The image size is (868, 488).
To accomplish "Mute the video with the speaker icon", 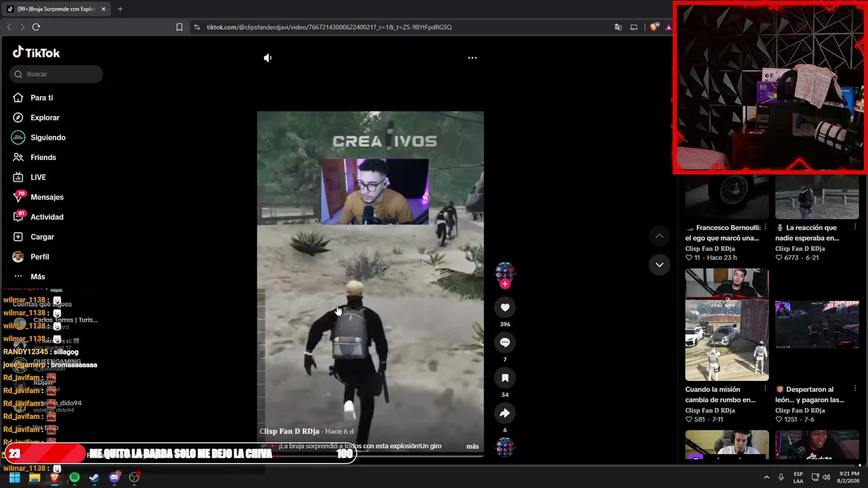I will pos(268,58).
